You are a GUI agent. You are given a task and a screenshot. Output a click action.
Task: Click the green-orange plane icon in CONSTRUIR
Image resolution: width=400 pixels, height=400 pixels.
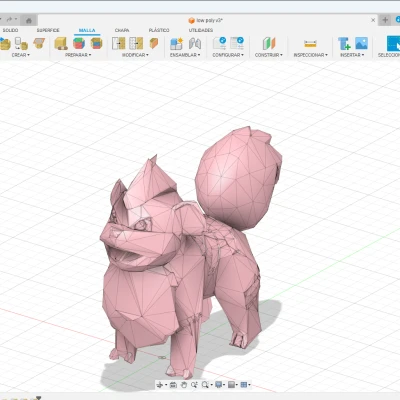click(x=269, y=44)
